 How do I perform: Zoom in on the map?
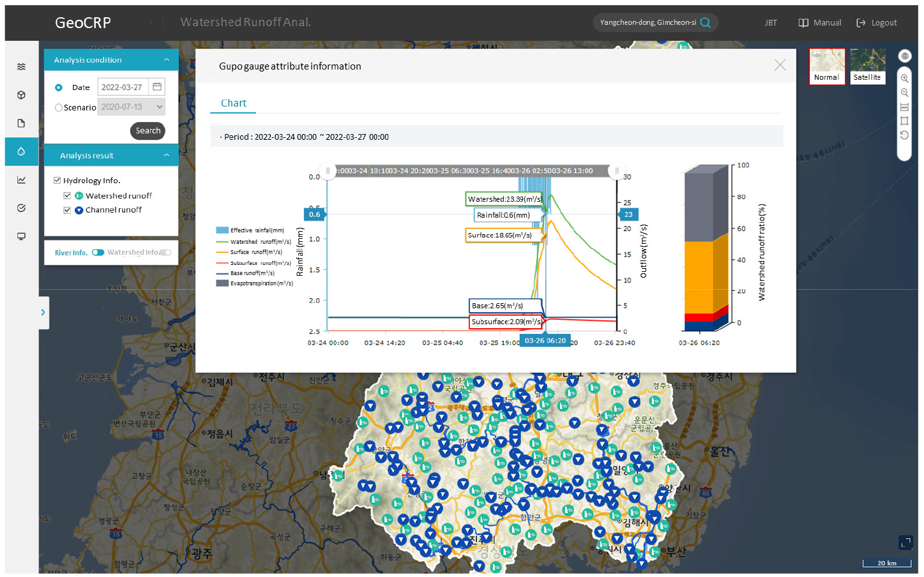(x=904, y=78)
